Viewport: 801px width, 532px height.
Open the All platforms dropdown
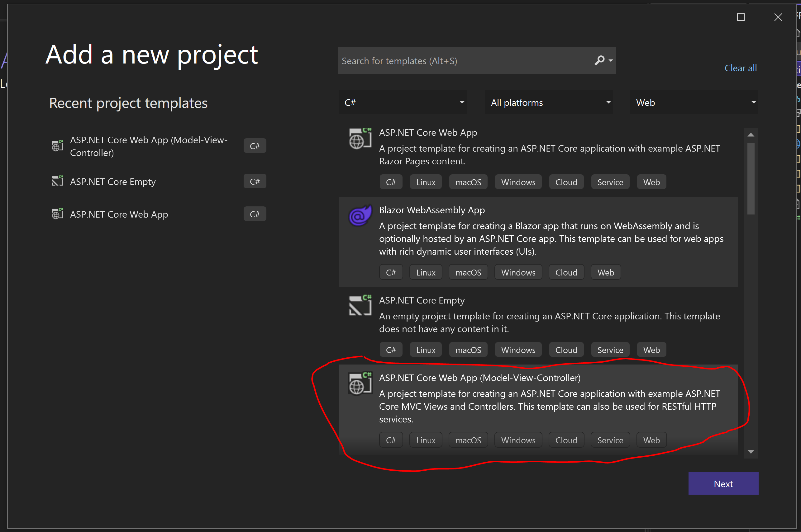tap(549, 102)
